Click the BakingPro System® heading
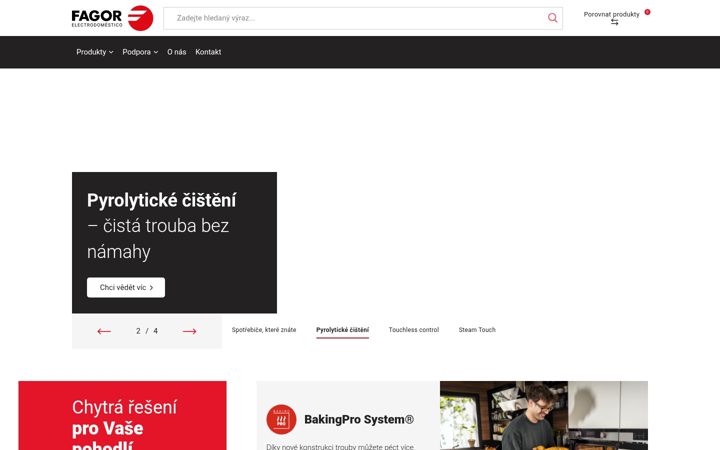The width and height of the screenshot is (720, 450). [359, 419]
